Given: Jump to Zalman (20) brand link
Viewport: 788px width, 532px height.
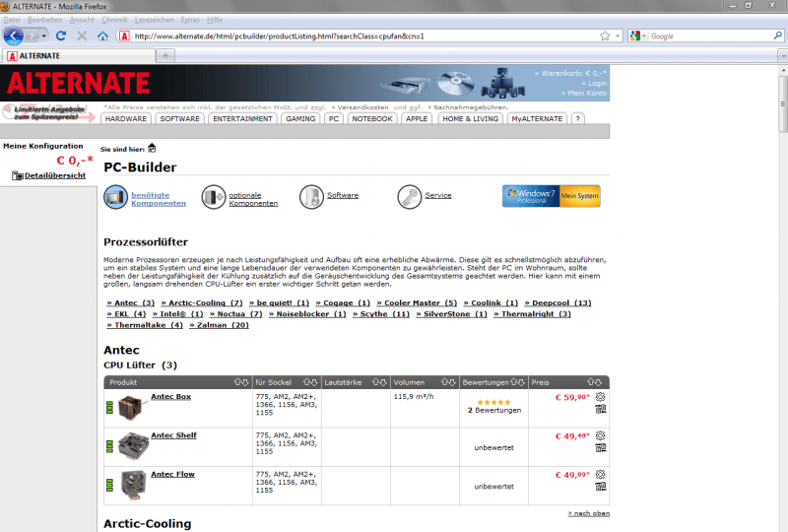Looking at the screenshot, I should click(219, 325).
